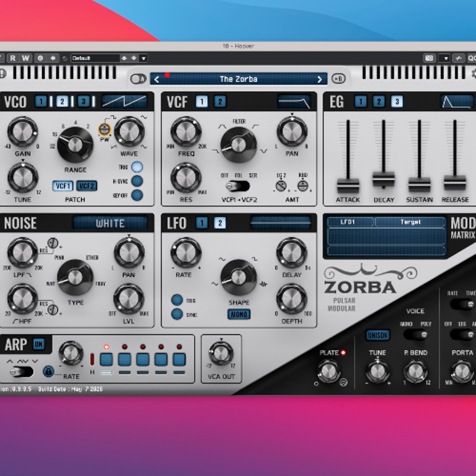Toggle the ARP ON button

pyautogui.click(x=38, y=344)
